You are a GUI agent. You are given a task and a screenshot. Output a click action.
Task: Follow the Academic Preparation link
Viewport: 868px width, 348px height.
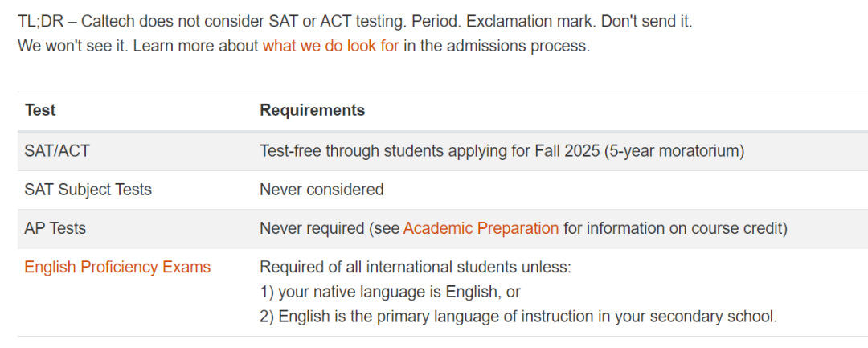(x=481, y=228)
